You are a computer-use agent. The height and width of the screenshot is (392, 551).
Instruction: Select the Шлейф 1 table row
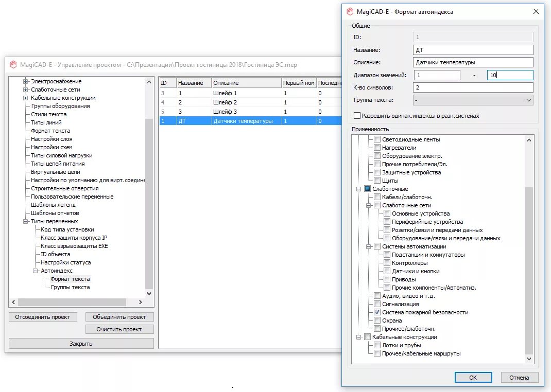pyautogui.click(x=250, y=93)
